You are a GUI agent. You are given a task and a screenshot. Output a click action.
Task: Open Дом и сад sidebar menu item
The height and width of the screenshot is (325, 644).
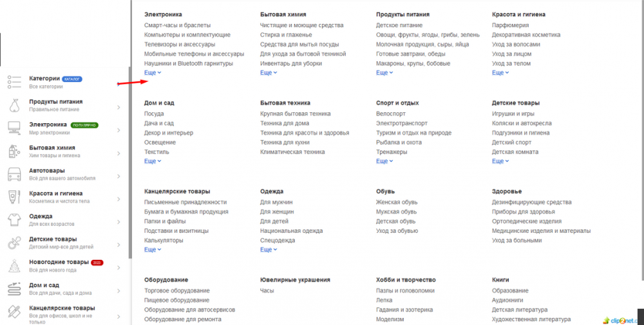(x=44, y=285)
